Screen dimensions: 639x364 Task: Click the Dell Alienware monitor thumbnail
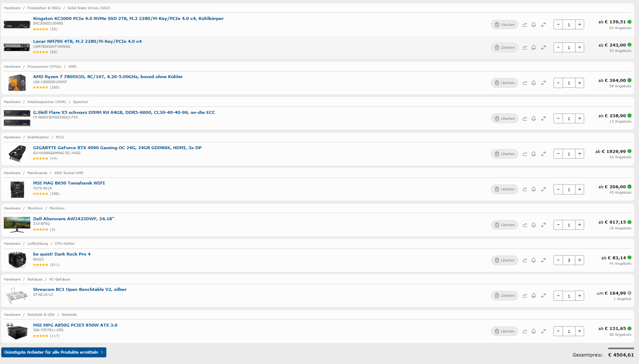[17, 224]
